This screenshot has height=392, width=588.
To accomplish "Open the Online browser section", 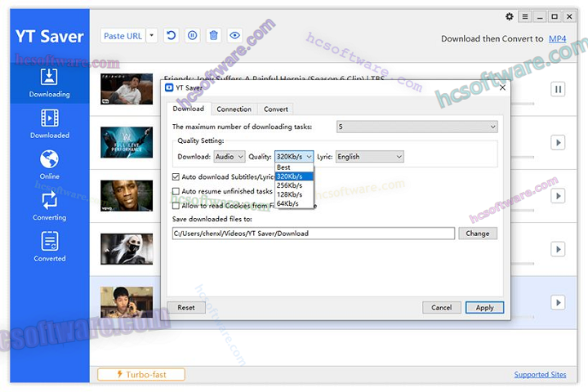I will click(x=50, y=165).
